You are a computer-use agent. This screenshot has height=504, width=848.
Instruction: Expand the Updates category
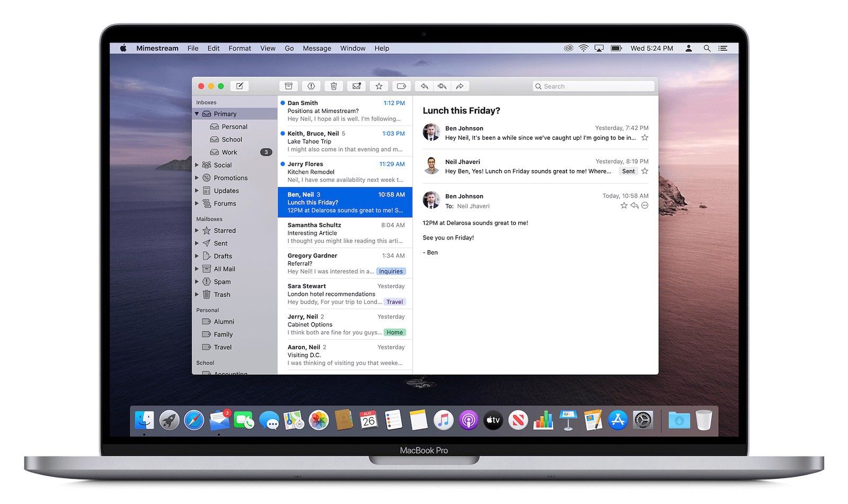coord(197,190)
